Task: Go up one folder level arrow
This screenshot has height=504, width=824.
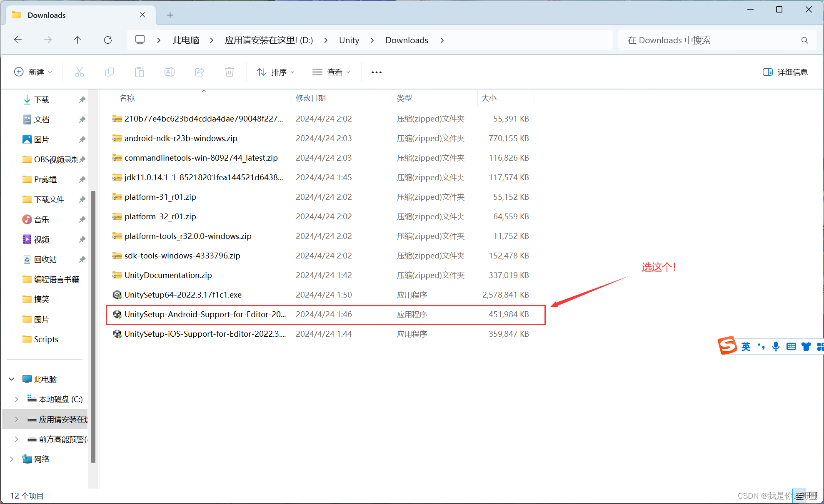Action: [77, 40]
